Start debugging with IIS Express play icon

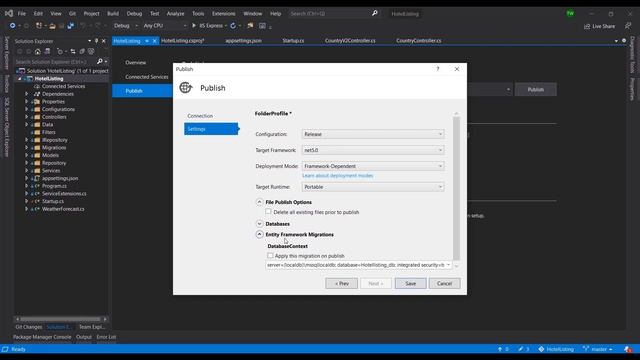(194, 26)
